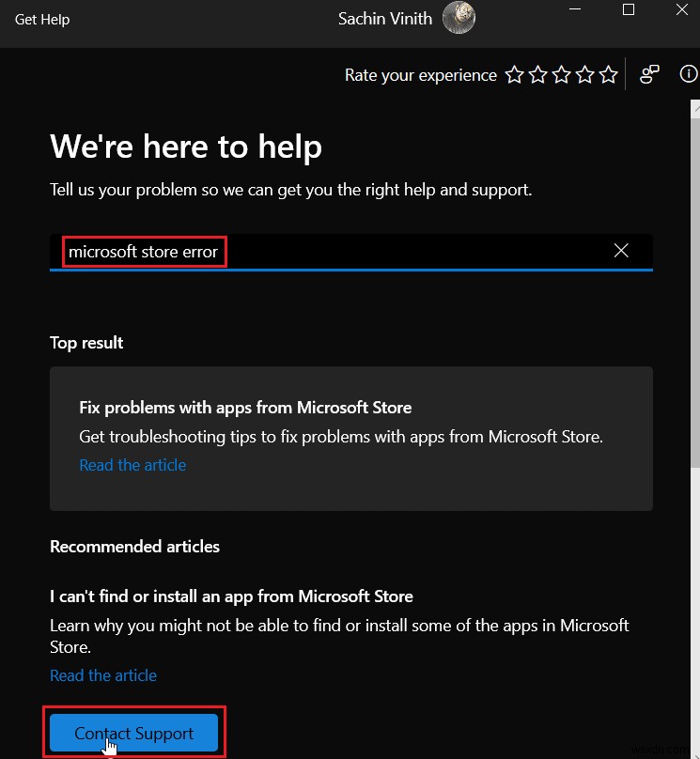The width and height of the screenshot is (700, 759).
Task: Click the second rating star
Action: 537,73
